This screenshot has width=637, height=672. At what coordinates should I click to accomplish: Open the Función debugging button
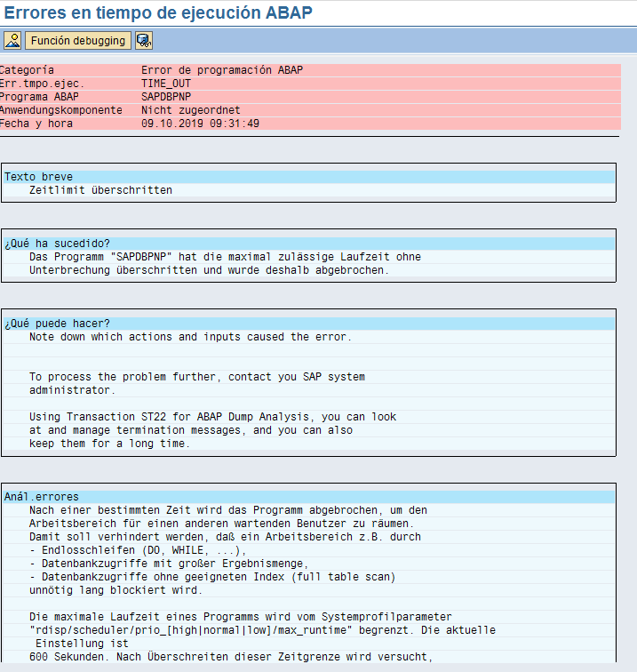tap(78, 41)
